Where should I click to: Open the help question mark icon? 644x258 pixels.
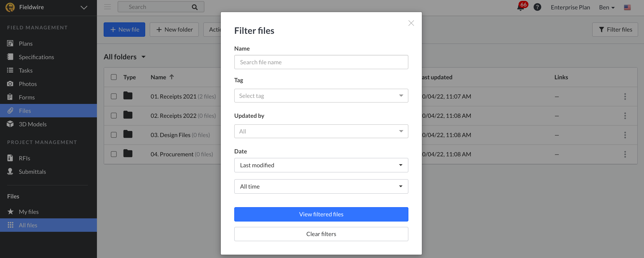(537, 7)
